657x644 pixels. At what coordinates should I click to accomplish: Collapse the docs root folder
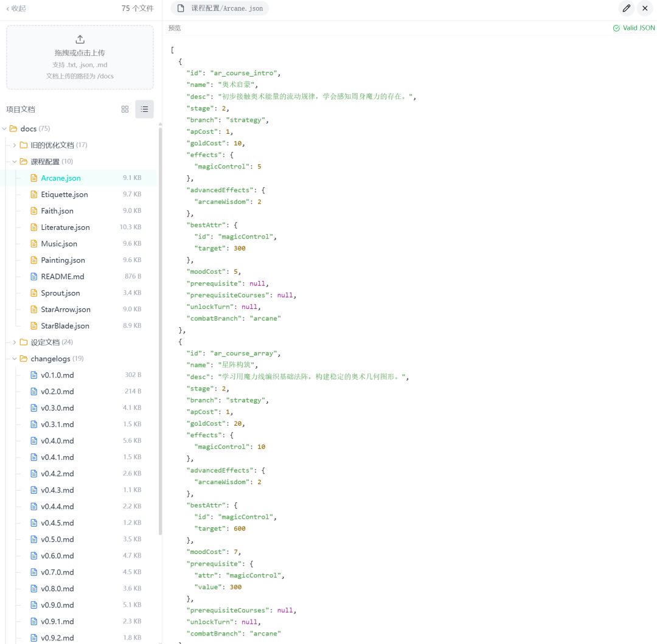[5, 128]
